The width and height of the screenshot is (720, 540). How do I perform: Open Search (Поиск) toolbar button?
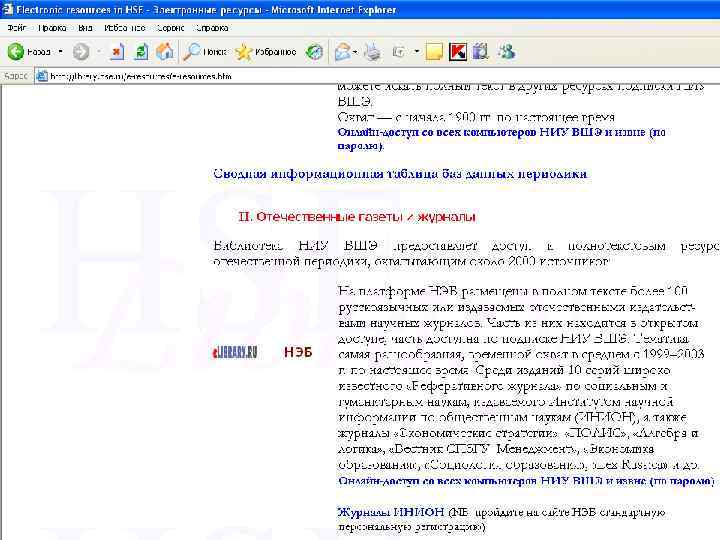pyautogui.click(x=205, y=52)
